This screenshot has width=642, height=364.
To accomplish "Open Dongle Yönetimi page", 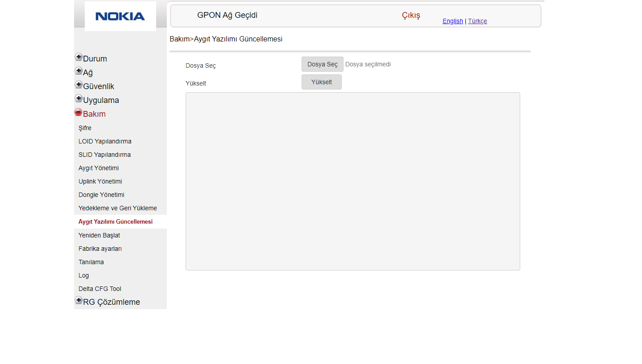I will (x=101, y=195).
